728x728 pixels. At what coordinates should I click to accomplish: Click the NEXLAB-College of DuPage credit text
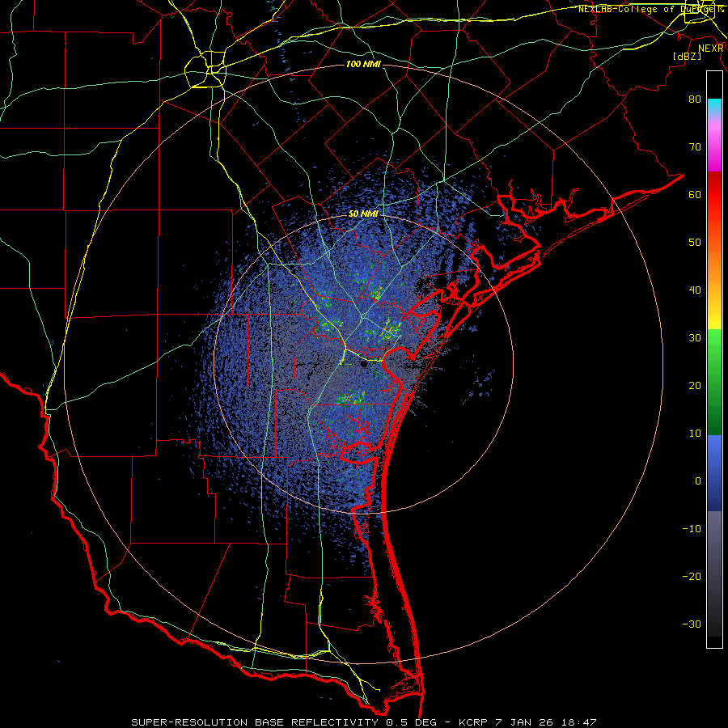pos(651,9)
